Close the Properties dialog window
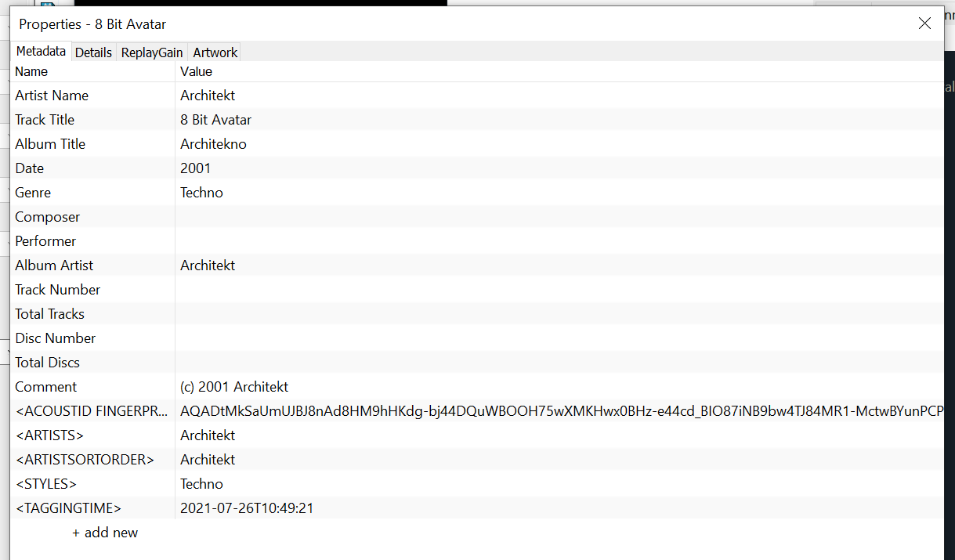Image resolution: width=955 pixels, height=560 pixels. click(x=924, y=23)
